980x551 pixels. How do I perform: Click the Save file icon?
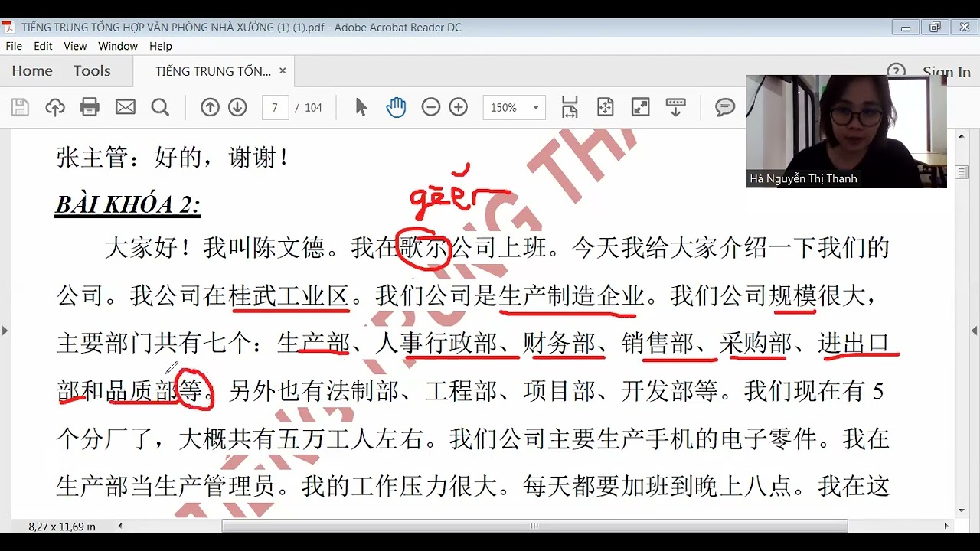pos(20,108)
